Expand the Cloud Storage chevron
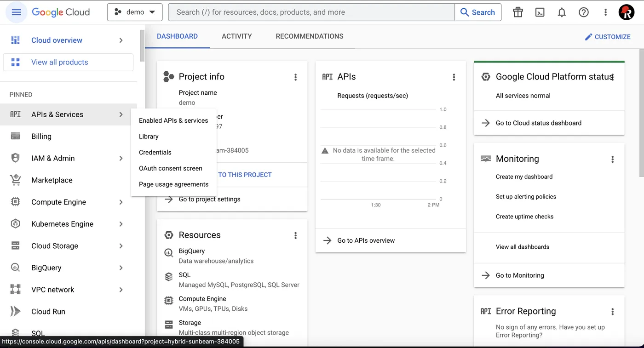This screenshot has height=348, width=644. click(x=121, y=246)
